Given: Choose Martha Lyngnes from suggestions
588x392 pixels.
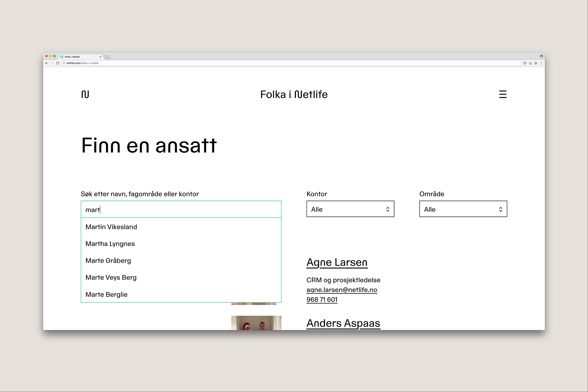Looking at the screenshot, I should click(x=110, y=244).
